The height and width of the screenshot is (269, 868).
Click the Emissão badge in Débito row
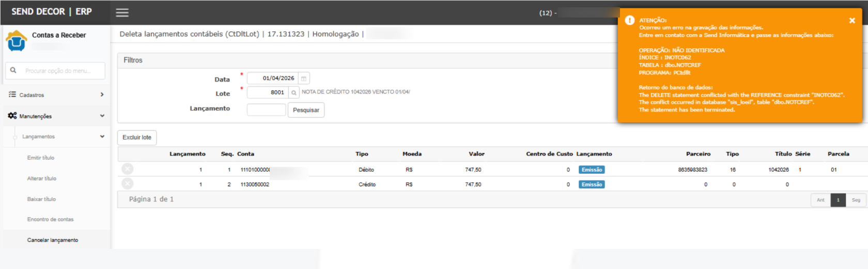pyautogui.click(x=592, y=170)
